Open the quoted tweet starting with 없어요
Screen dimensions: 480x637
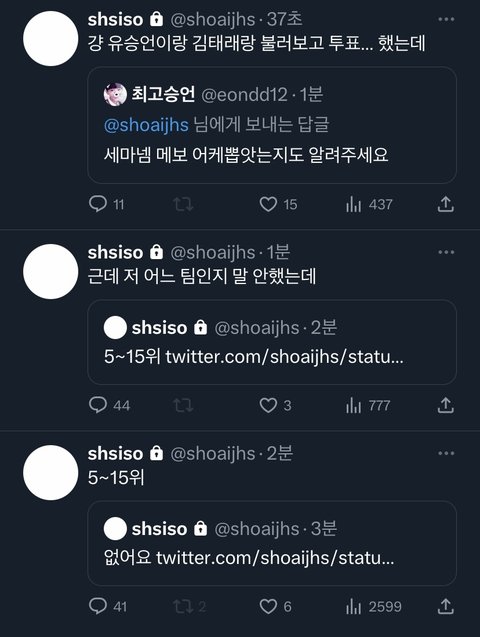(272, 543)
